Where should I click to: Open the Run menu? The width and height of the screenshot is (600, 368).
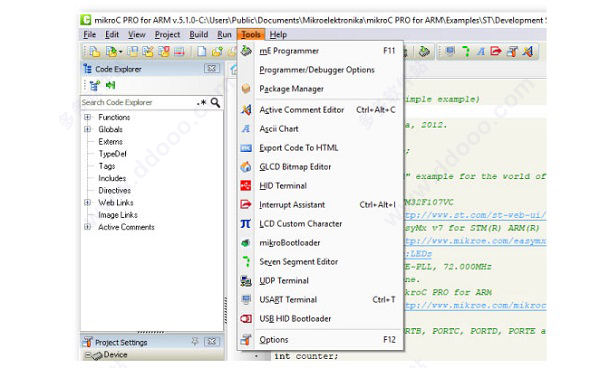224,35
